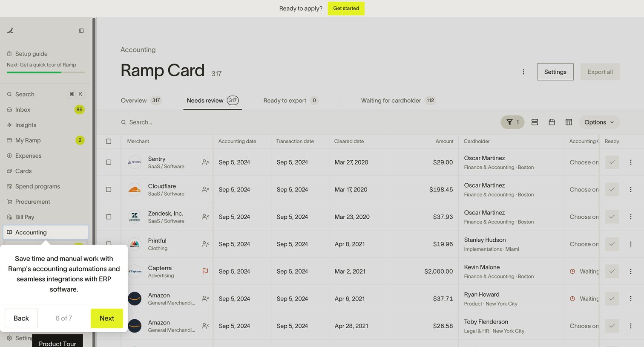
Task: Open the row menu for the Capterra transaction
Action: (631, 272)
